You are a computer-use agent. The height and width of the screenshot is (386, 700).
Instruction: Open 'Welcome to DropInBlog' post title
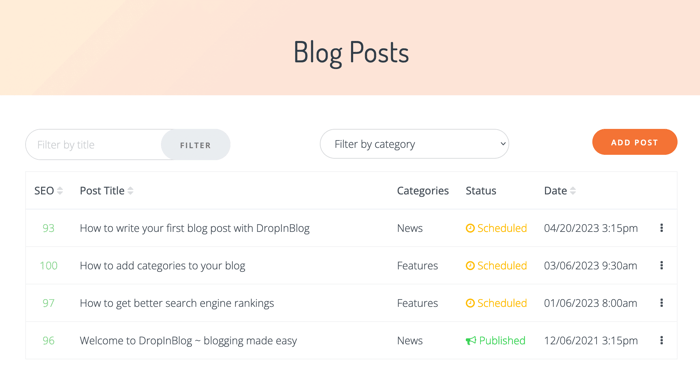(188, 341)
